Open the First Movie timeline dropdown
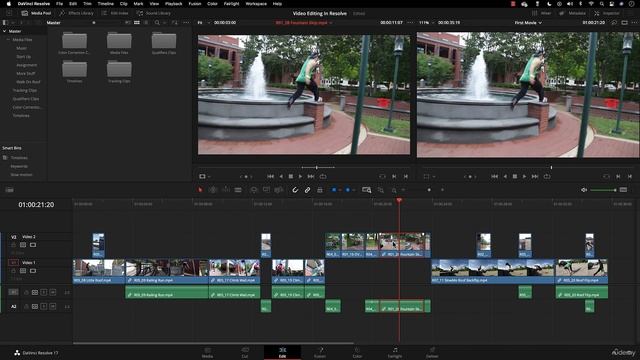 click(x=528, y=23)
